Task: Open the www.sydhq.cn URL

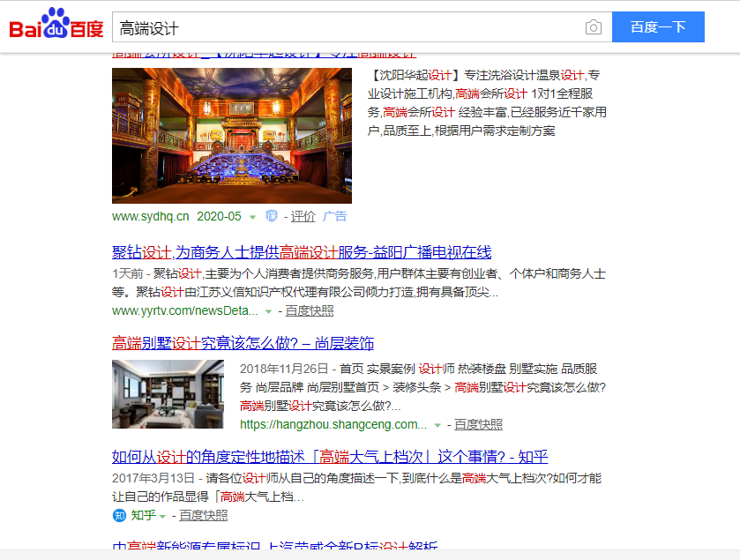Action: [x=151, y=217]
